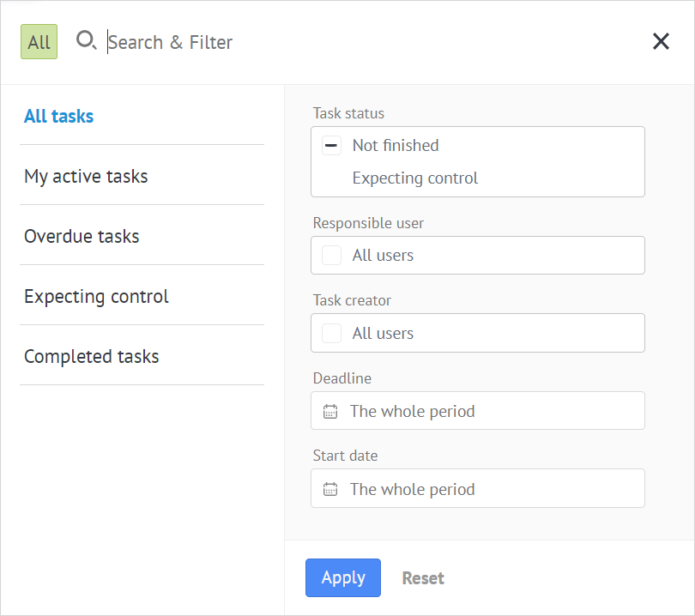
Task: Open the Responsible user selector box
Action: click(478, 256)
